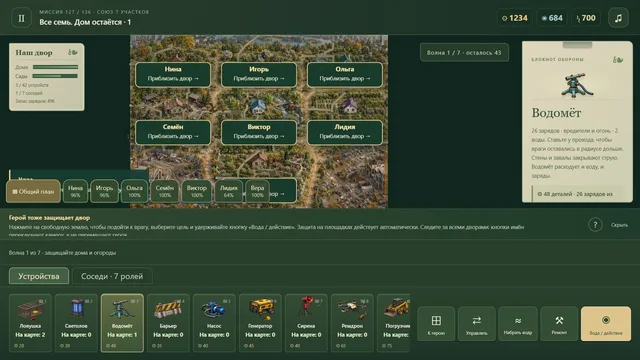Zoom into Лидия's yard on the map
The width and height of the screenshot is (640, 360).
pos(345,132)
